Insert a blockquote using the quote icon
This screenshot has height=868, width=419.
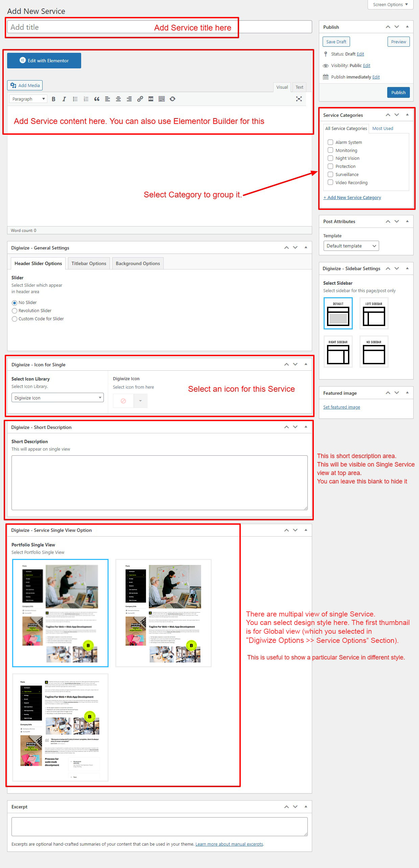coord(97,99)
